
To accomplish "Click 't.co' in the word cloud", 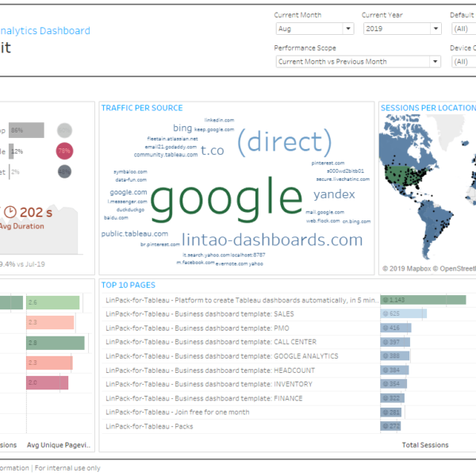I will click(213, 150).
